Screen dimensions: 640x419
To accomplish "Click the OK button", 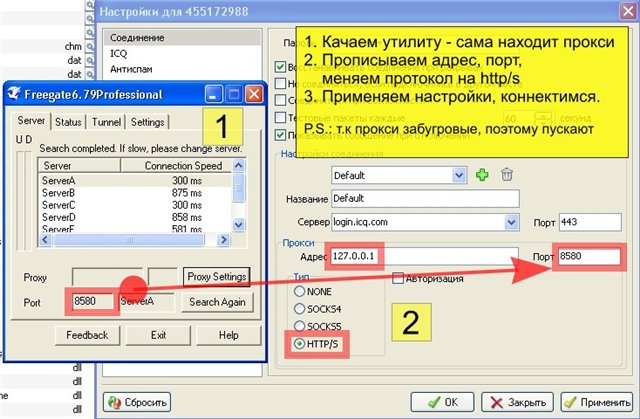I will (x=442, y=402).
